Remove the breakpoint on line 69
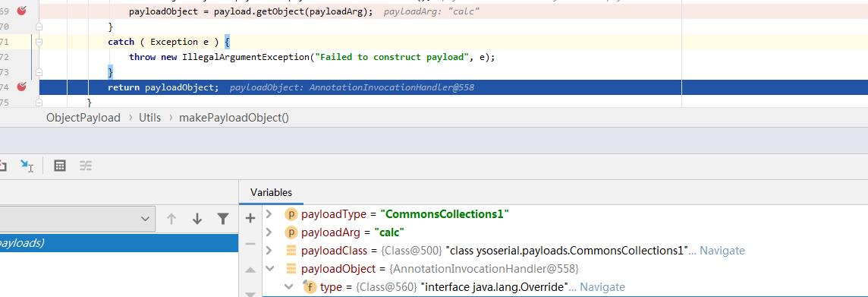 coord(21,11)
